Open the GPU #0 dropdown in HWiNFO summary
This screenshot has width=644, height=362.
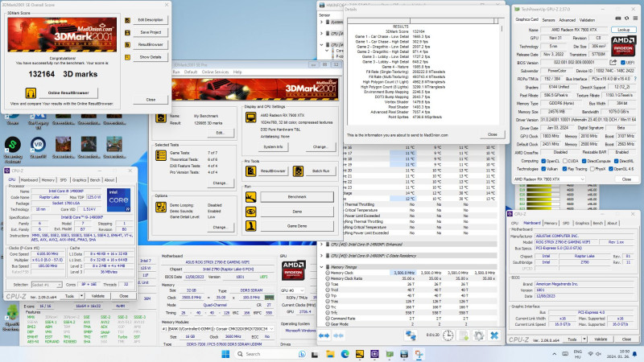[x=295, y=290]
